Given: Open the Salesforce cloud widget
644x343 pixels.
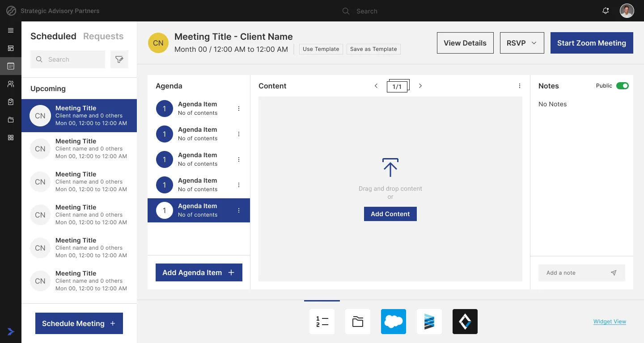Looking at the screenshot, I should 394,322.
